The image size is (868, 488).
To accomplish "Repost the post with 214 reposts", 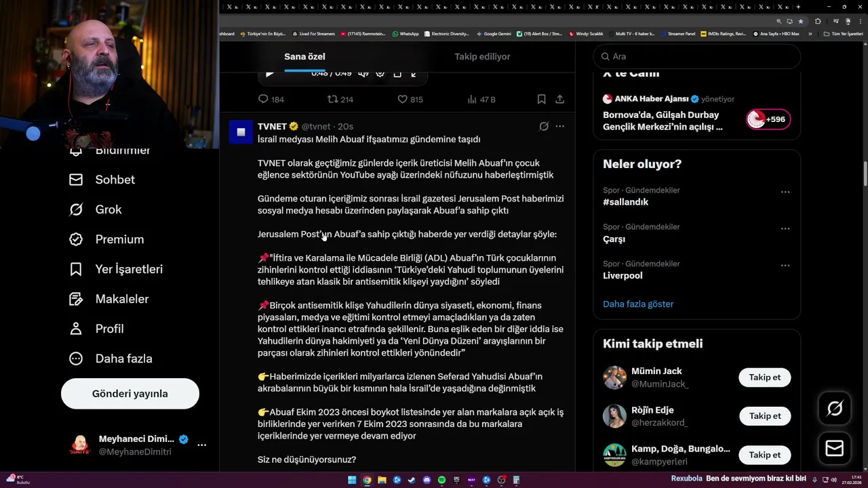I will (x=340, y=99).
